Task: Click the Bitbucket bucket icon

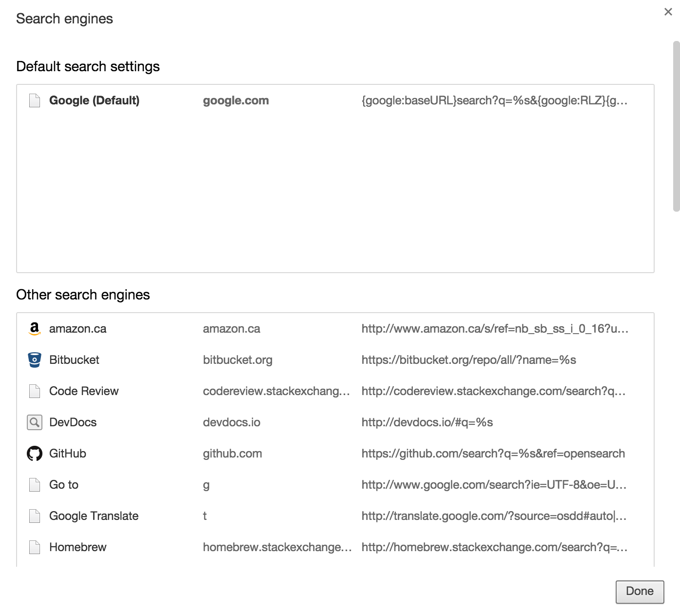Action: click(x=35, y=360)
